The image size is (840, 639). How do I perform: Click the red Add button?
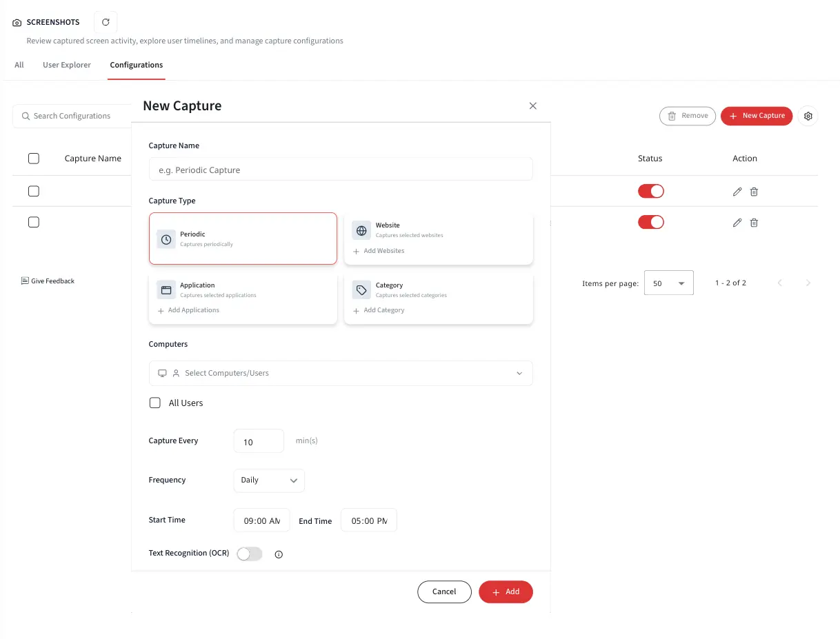pyautogui.click(x=506, y=591)
